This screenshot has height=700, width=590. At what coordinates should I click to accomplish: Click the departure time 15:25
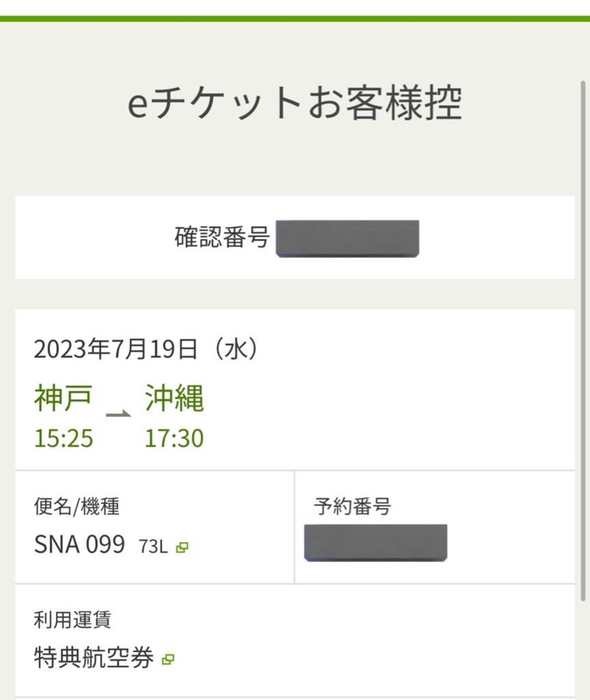(64, 438)
